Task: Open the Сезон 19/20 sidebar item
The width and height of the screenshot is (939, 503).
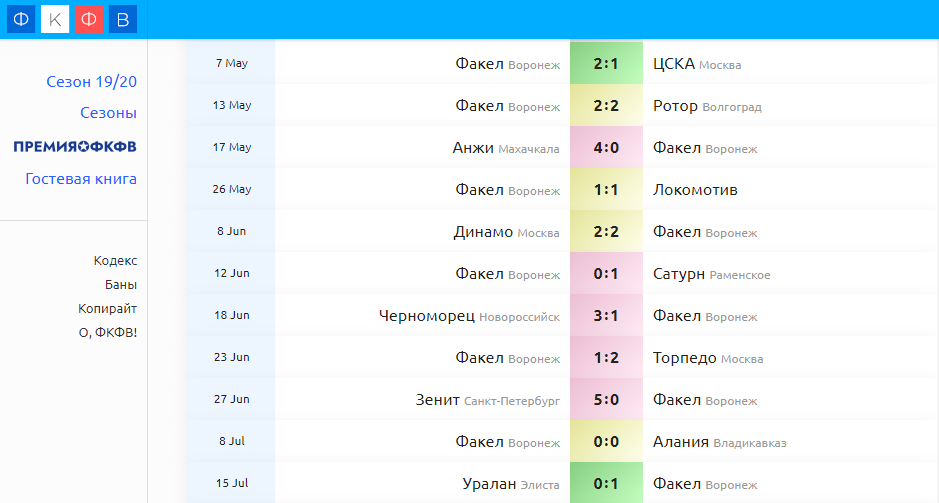Action: coord(91,81)
